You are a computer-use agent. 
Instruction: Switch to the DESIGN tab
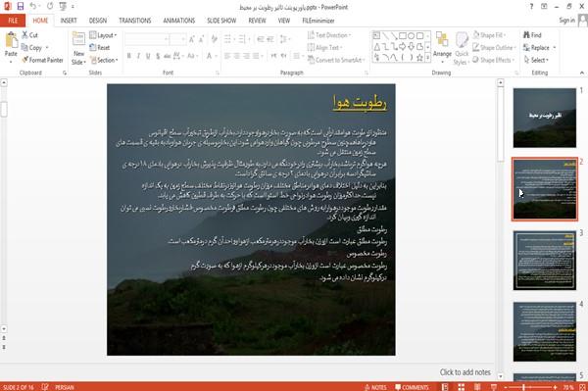point(98,21)
